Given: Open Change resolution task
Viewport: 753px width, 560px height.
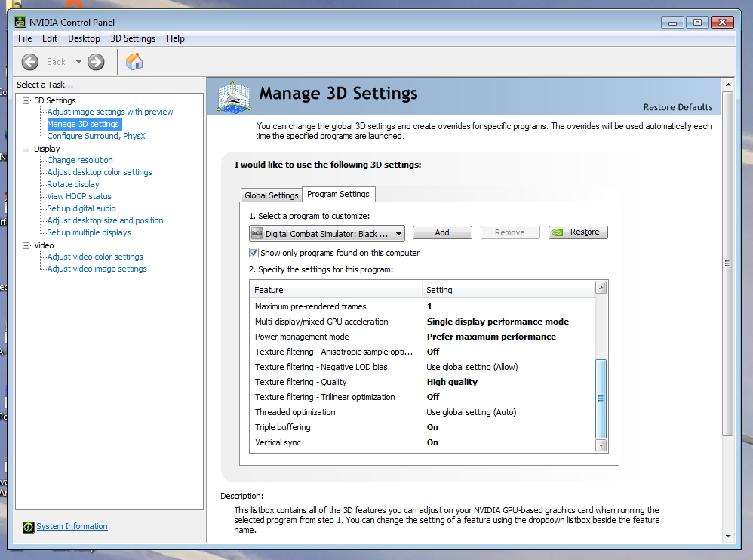Looking at the screenshot, I should point(80,160).
